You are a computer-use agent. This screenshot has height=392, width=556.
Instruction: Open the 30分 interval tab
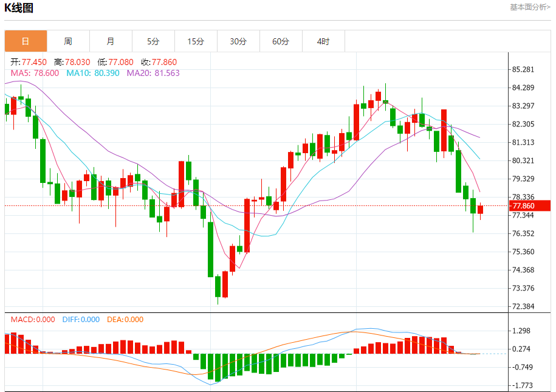coord(238,41)
